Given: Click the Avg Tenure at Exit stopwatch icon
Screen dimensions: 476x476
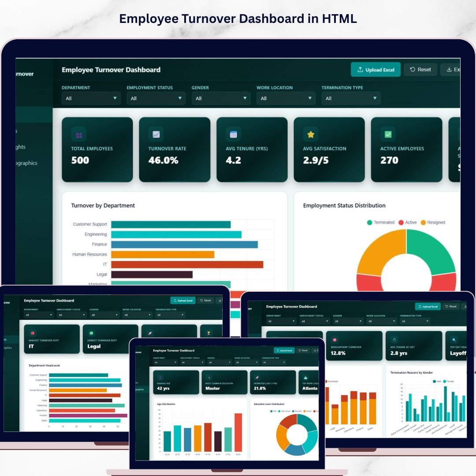Looking at the screenshot, I should tap(394, 340).
